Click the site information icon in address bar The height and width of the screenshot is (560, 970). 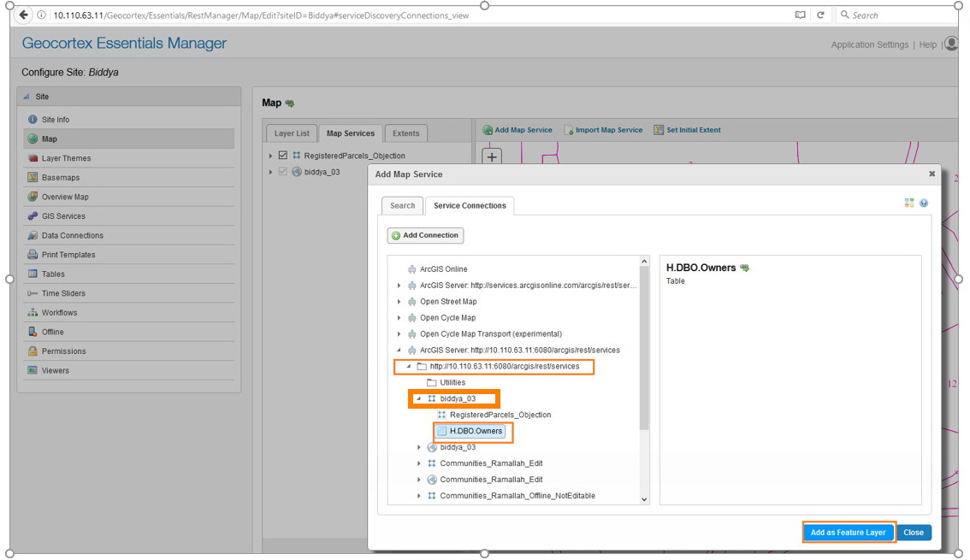(x=41, y=15)
